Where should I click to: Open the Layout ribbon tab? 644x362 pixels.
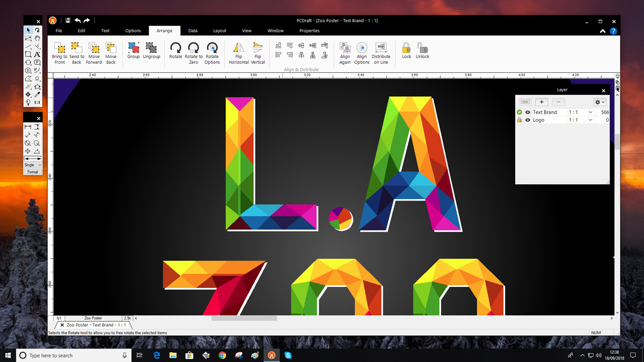click(219, 31)
